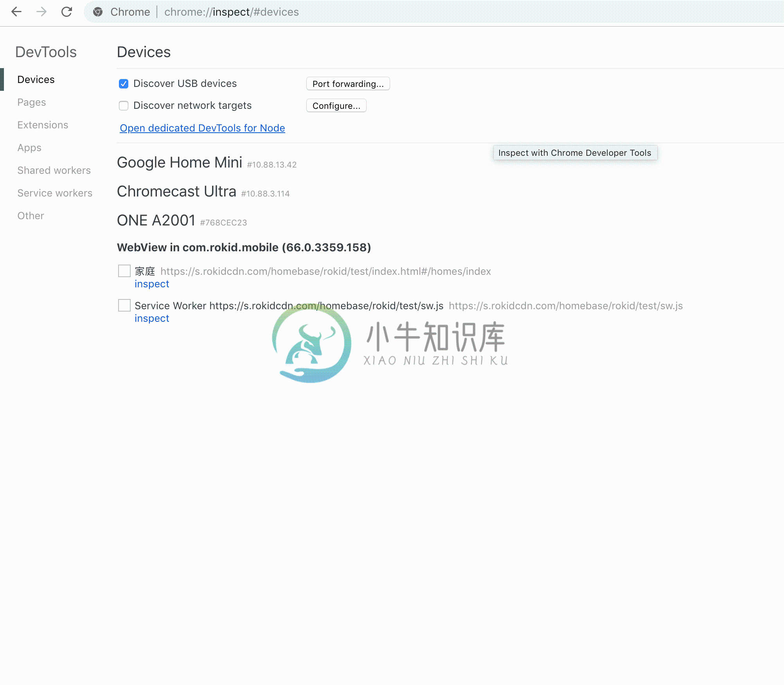This screenshot has height=685, width=784.
Task: Click the grey sw.js URL text
Action: click(566, 306)
